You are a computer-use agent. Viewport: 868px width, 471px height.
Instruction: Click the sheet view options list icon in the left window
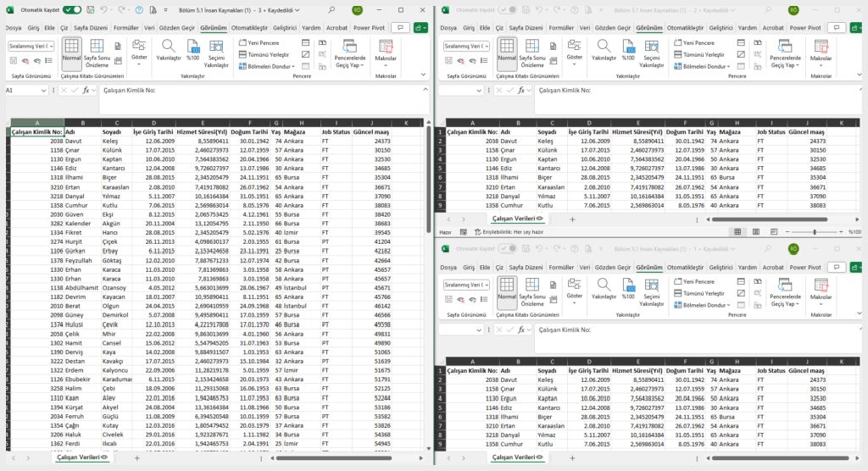[x=48, y=61]
